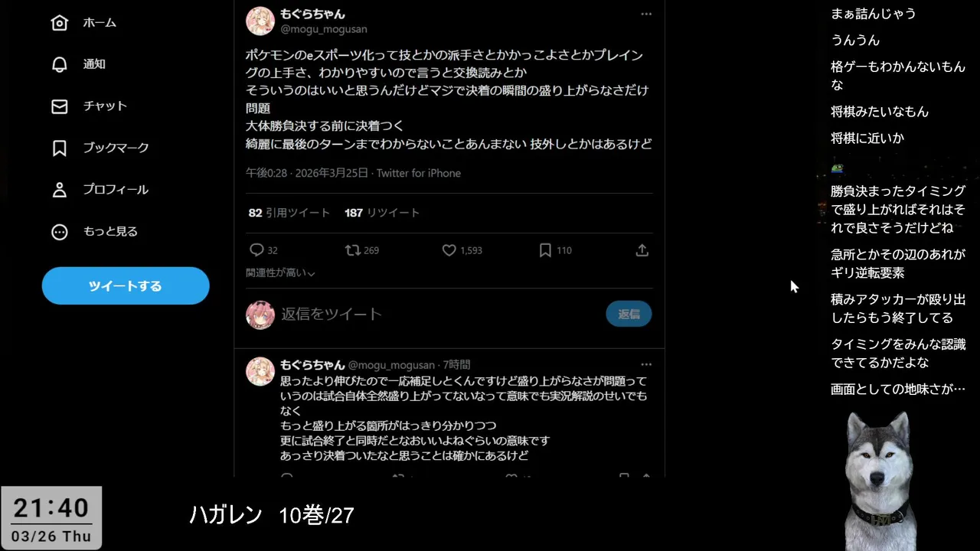Click the 返信 reply button

(629, 314)
